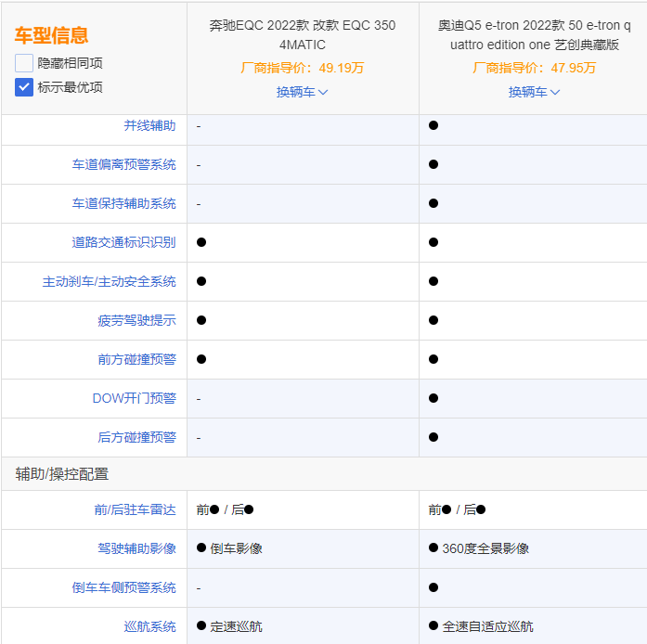
Task: Open the 车道偏离预警系统 link
Action: (123, 164)
